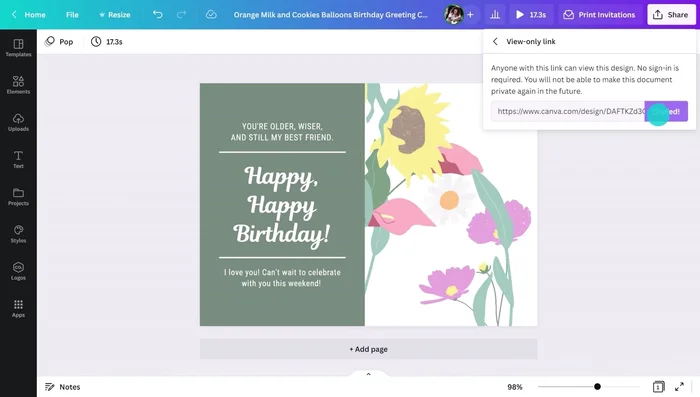Open the Styles panel
This screenshot has height=397, width=700.
[x=18, y=234]
